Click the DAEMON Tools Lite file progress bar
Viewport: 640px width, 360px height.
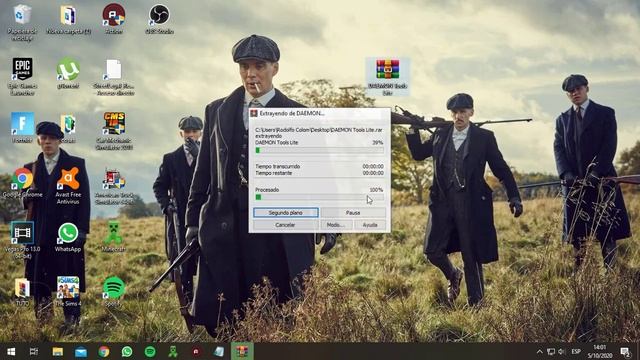(x=319, y=150)
